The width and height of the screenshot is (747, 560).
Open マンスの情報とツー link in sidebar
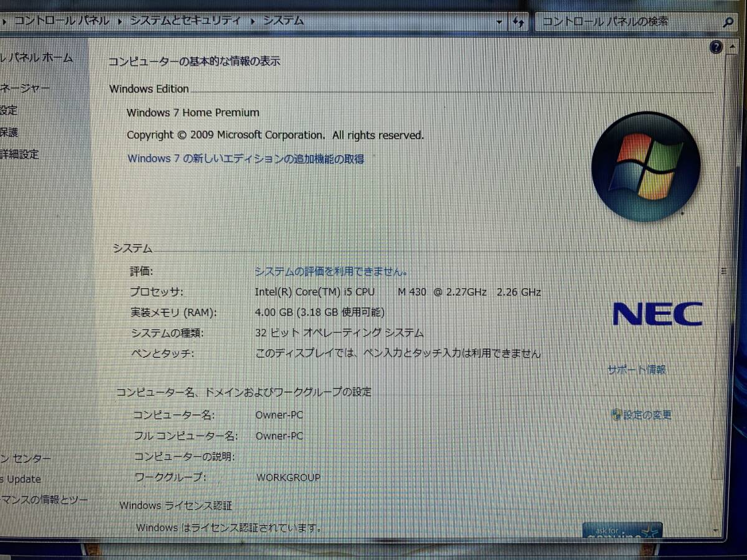44,500
